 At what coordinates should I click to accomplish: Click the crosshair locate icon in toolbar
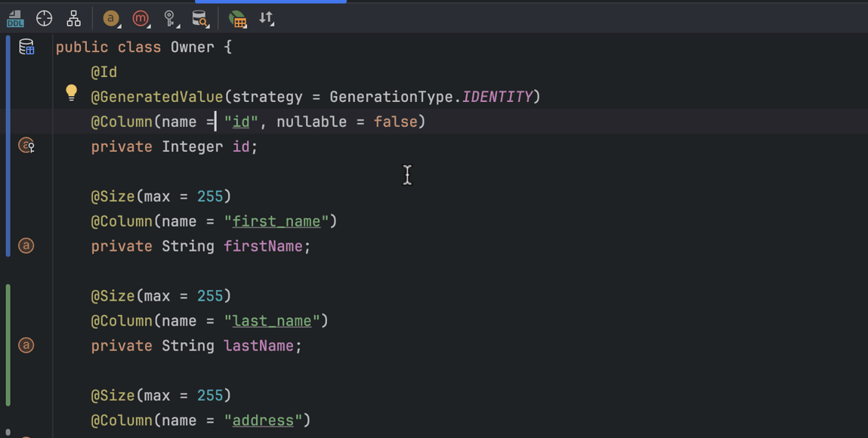[x=45, y=18]
